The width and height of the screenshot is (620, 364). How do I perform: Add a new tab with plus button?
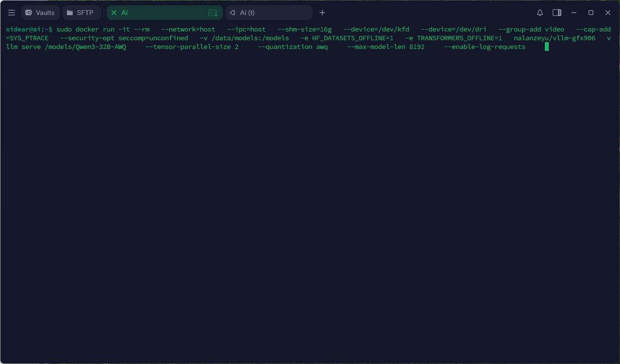322,13
